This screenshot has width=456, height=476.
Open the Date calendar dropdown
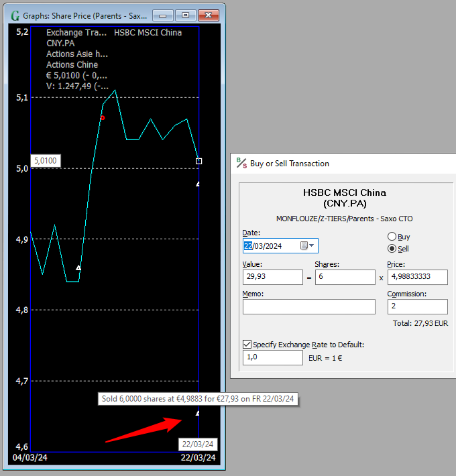point(307,245)
